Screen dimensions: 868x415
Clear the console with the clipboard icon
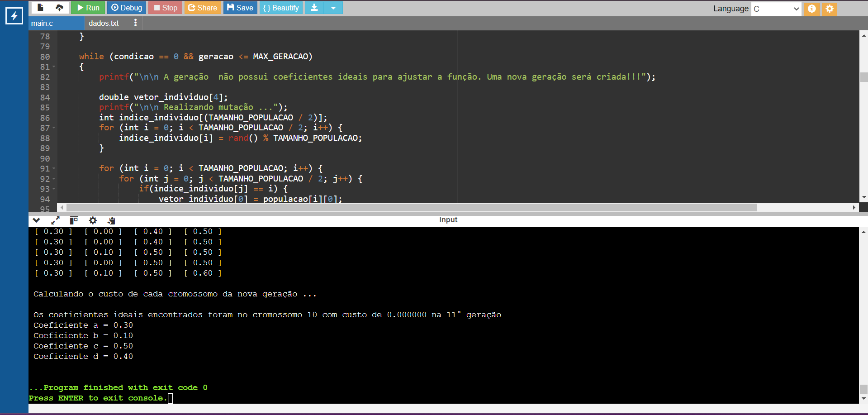click(111, 220)
